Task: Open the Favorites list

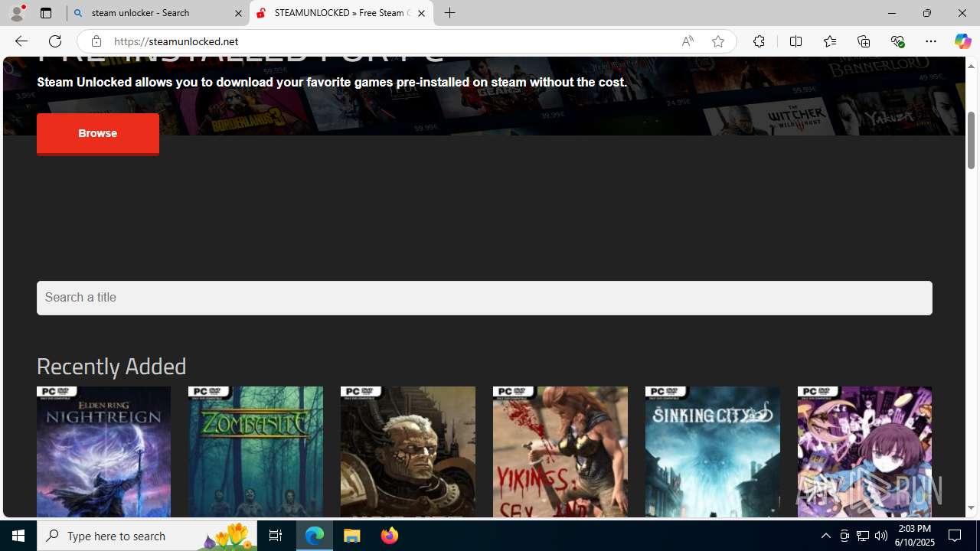Action: (x=829, y=41)
